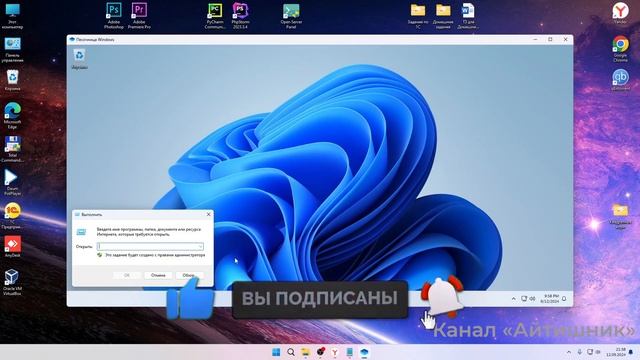
Task: Select the host desktop «Корзина» recycle bin
Action: tap(12, 80)
